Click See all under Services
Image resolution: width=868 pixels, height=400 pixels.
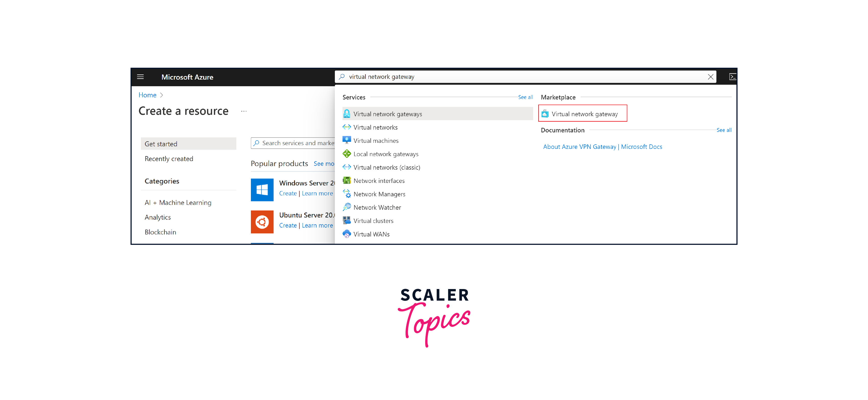524,97
